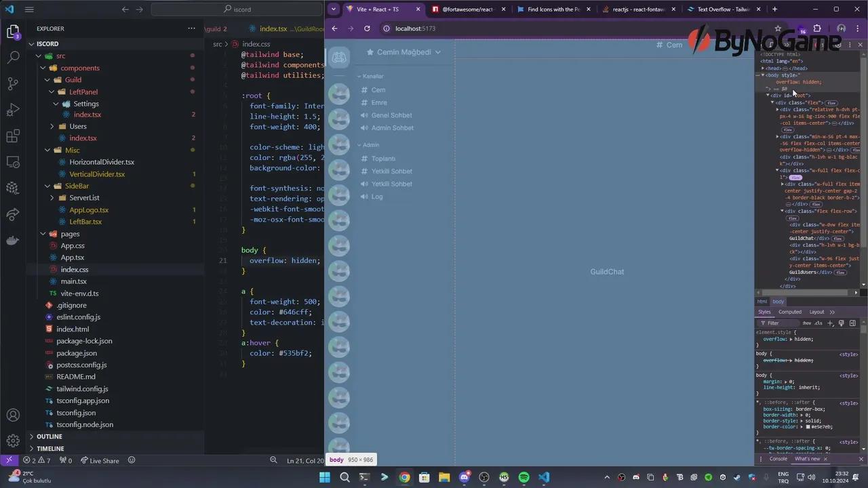Open the Docker view in activity bar
This screenshot has width=868, height=488.
tap(13, 241)
